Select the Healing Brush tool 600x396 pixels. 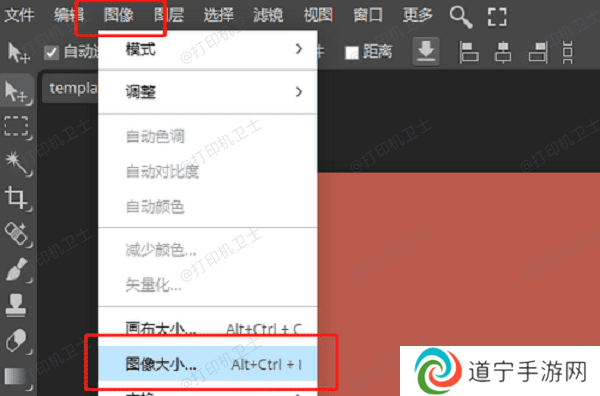point(17,234)
